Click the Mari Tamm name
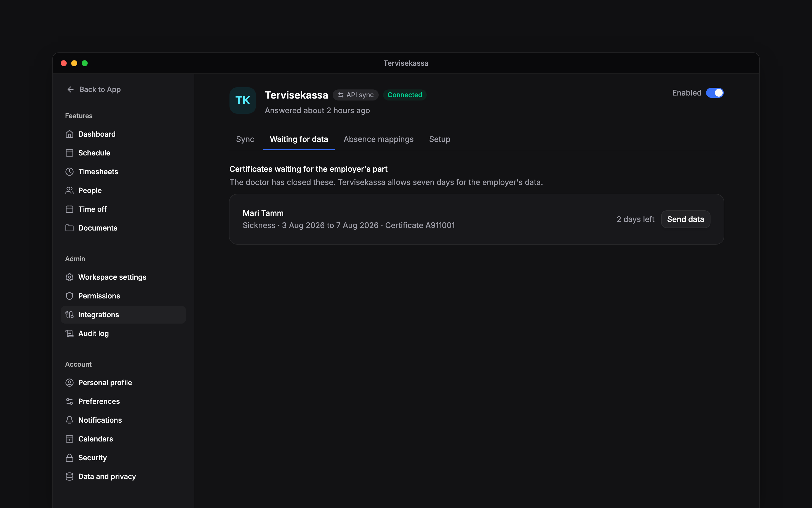The width and height of the screenshot is (812, 508). pyautogui.click(x=263, y=213)
